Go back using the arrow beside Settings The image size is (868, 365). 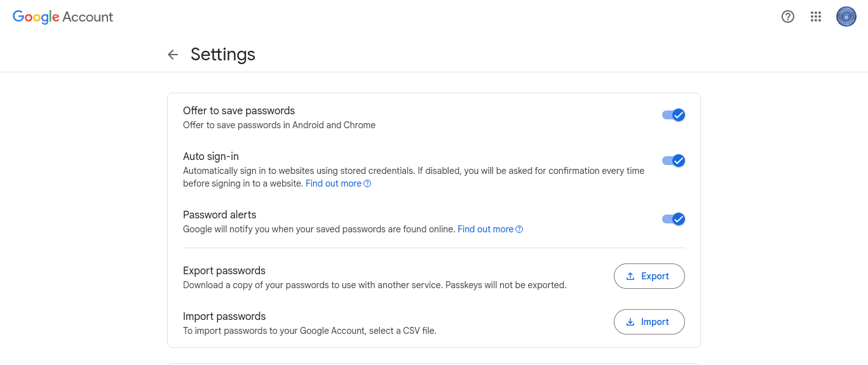coord(173,55)
